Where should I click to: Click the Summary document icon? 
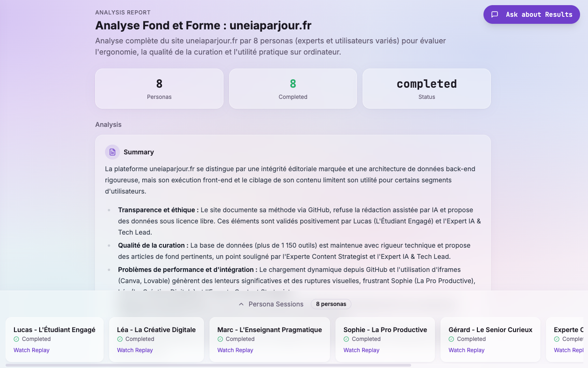pyautogui.click(x=112, y=152)
